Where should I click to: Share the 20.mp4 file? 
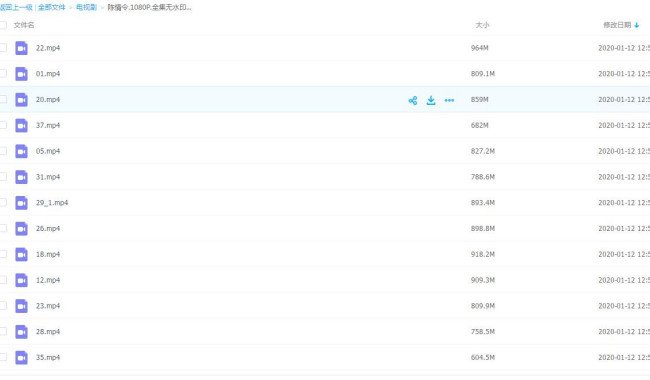click(x=412, y=100)
